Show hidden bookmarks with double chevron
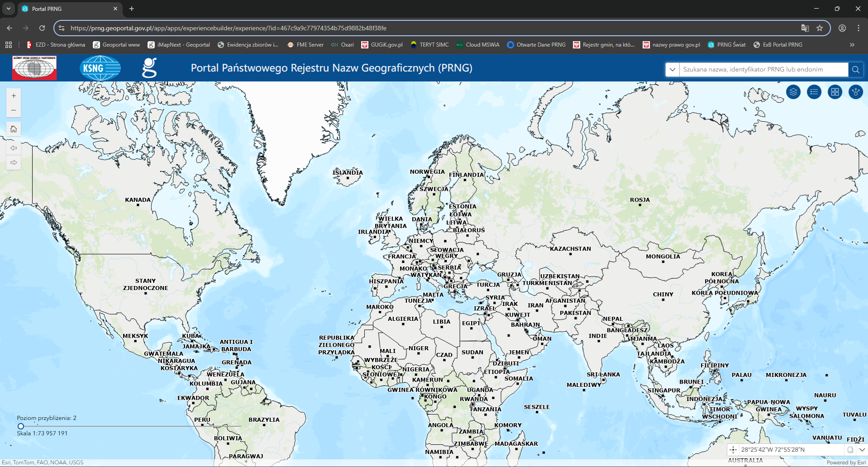Viewport: 868px width, 467px height. tap(852, 45)
